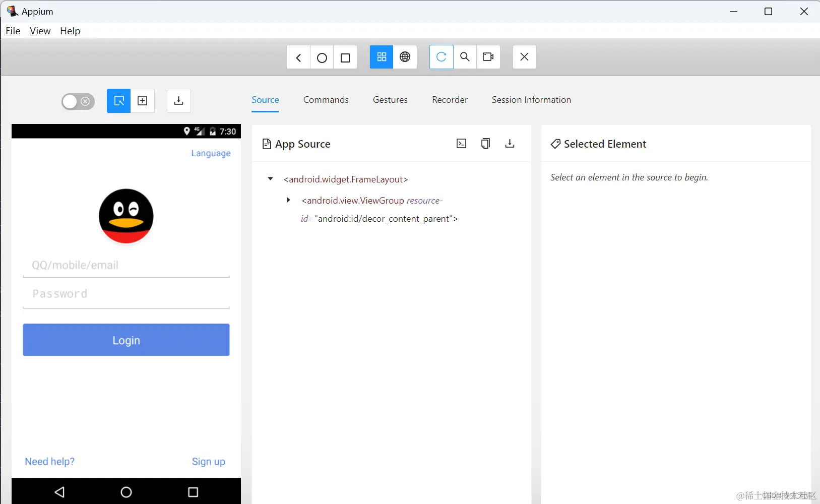
Task: Select android.view.ViewGroup decor_content_parent element
Action: [380, 210]
